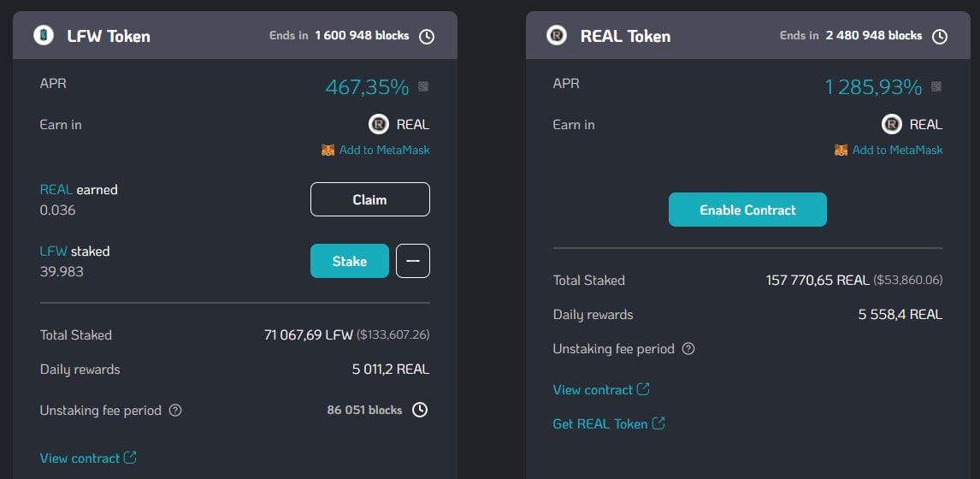Open APR calculator icon in LFW pool
This screenshot has height=479, width=980.
click(x=423, y=86)
